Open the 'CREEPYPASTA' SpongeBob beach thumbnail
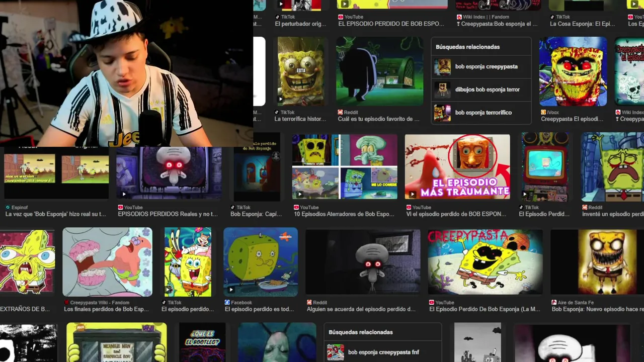Image resolution: width=644 pixels, height=362 pixels. (486, 262)
